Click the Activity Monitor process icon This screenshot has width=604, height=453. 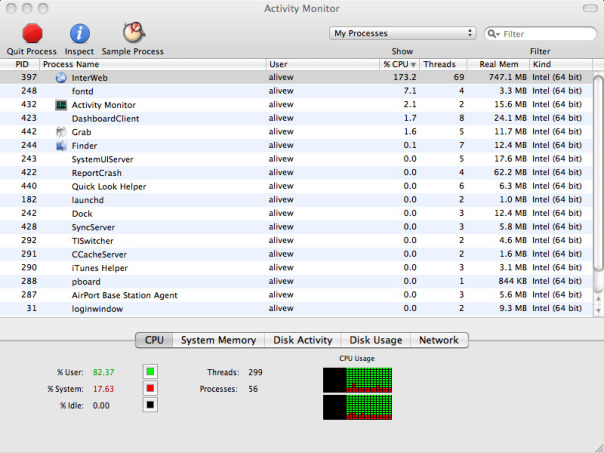coord(61,105)
